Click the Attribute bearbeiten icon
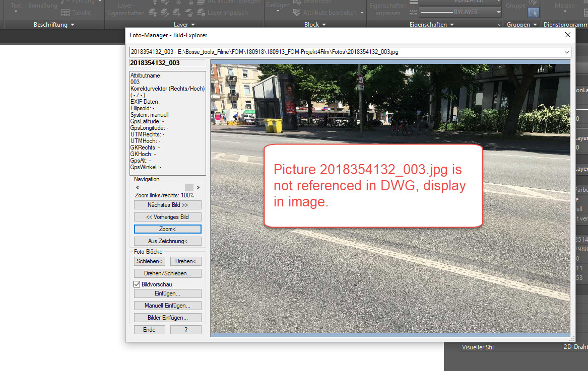Viewport: 588px width, 371px height. [297, 13]
